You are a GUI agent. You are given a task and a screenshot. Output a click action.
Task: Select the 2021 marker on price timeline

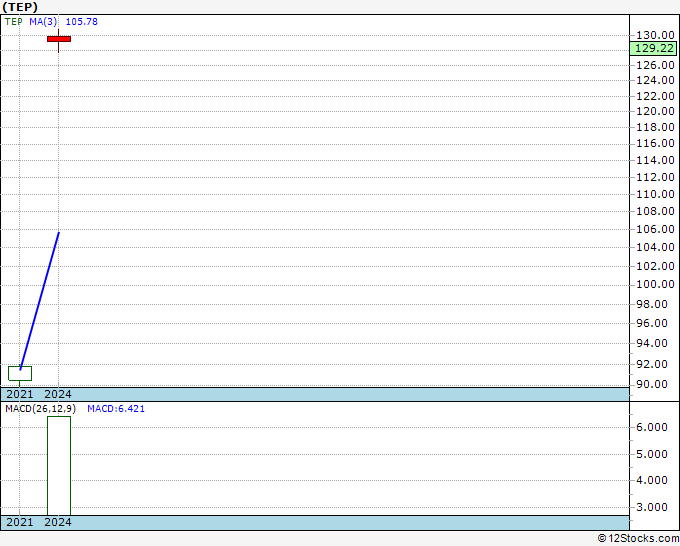pyautogui.click(x=20, y=394)
